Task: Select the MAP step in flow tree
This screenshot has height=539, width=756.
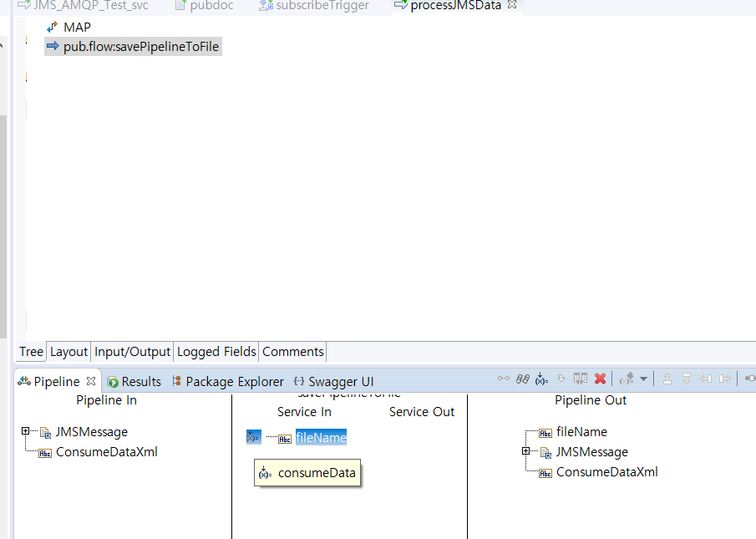Action: click(77, 28)
